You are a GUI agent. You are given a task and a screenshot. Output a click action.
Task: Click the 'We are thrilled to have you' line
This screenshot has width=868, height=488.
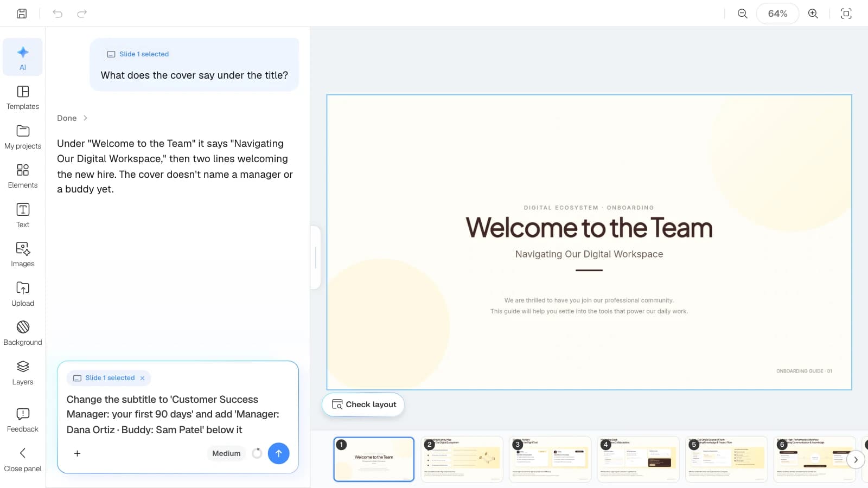pos(589,300)
